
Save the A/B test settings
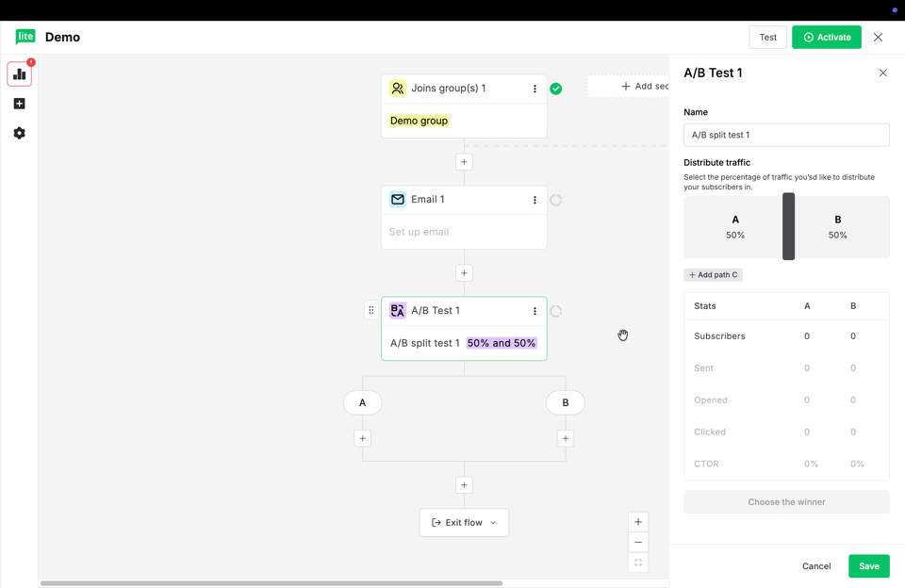pos(868,566)
